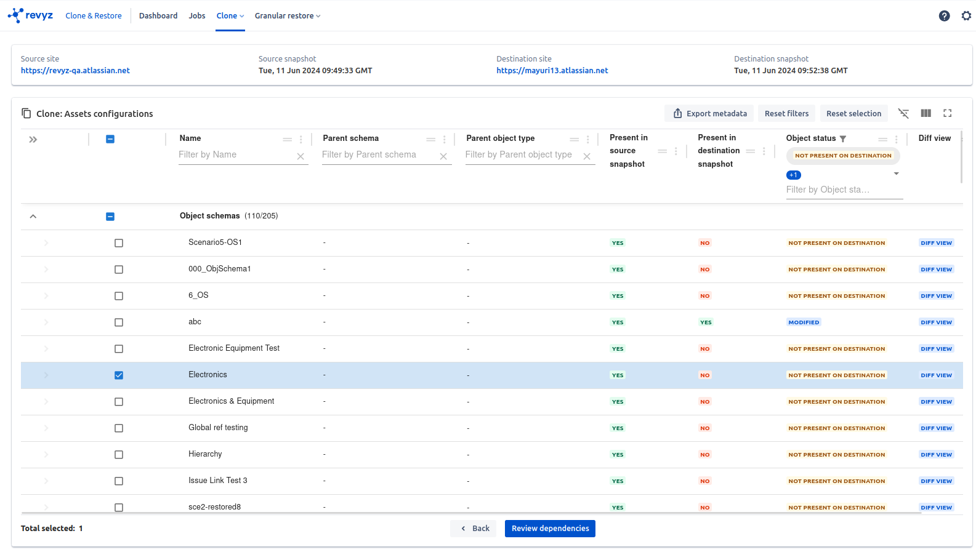Open the revyz-qa source site link

click(75, 71)
